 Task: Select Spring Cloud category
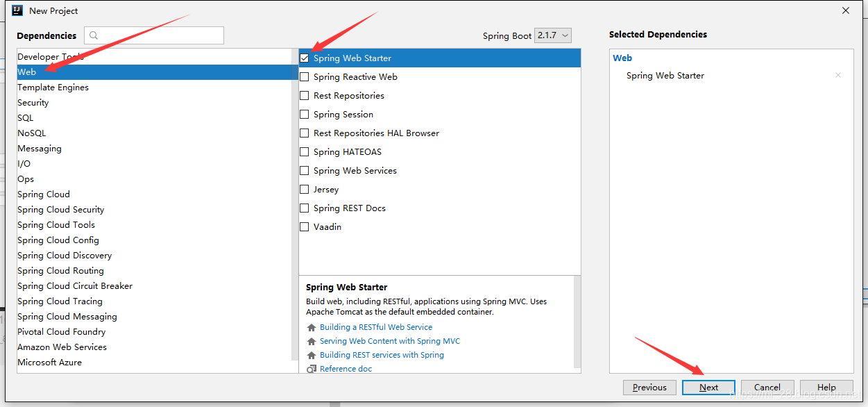[x=155, y=194]
